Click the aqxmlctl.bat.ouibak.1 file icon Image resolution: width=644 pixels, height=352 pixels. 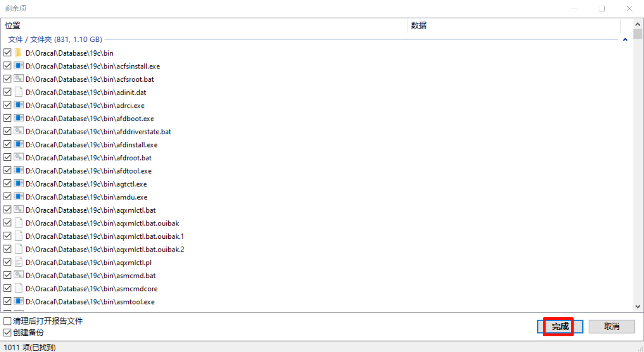[19, 236]
